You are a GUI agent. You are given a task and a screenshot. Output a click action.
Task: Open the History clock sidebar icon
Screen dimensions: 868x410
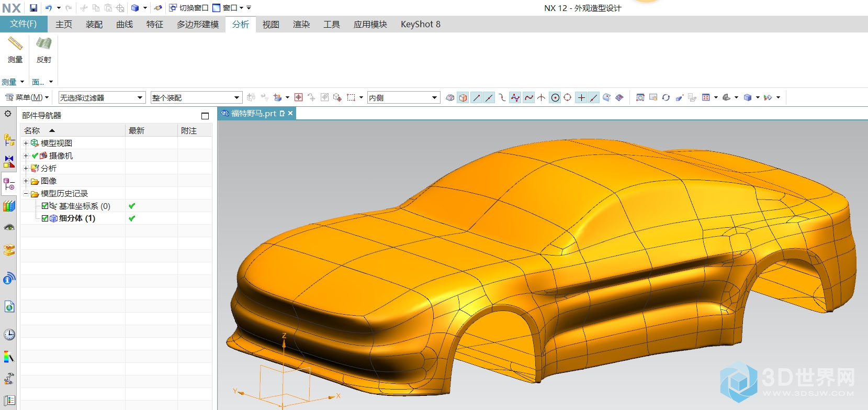click(9, 334)
